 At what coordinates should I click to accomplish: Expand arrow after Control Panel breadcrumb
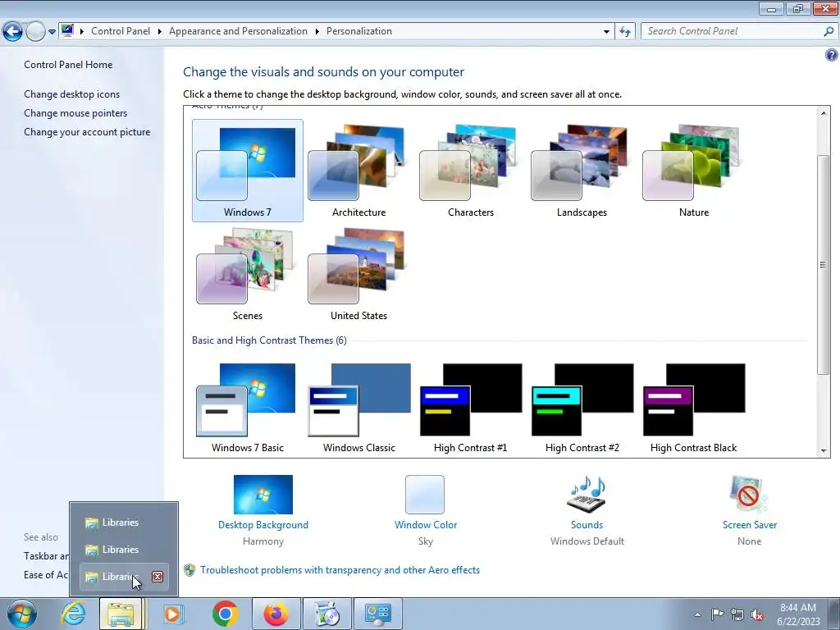(x=160, y=31)
